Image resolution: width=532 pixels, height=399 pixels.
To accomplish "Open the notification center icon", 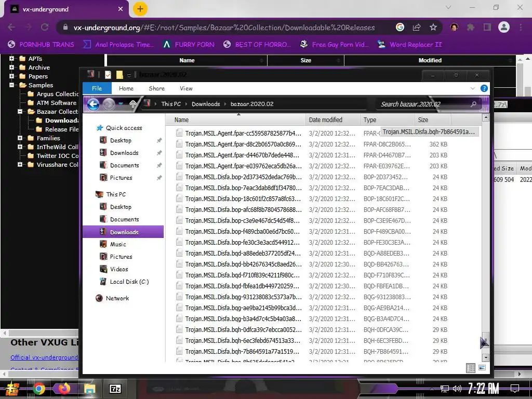I will (x=515, y=389).
